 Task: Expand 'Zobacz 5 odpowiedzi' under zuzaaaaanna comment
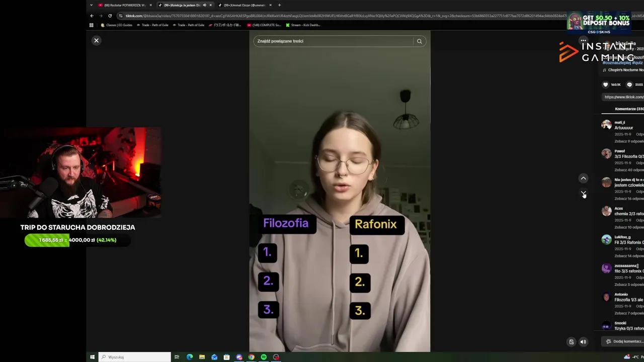[x=629, y=285]
